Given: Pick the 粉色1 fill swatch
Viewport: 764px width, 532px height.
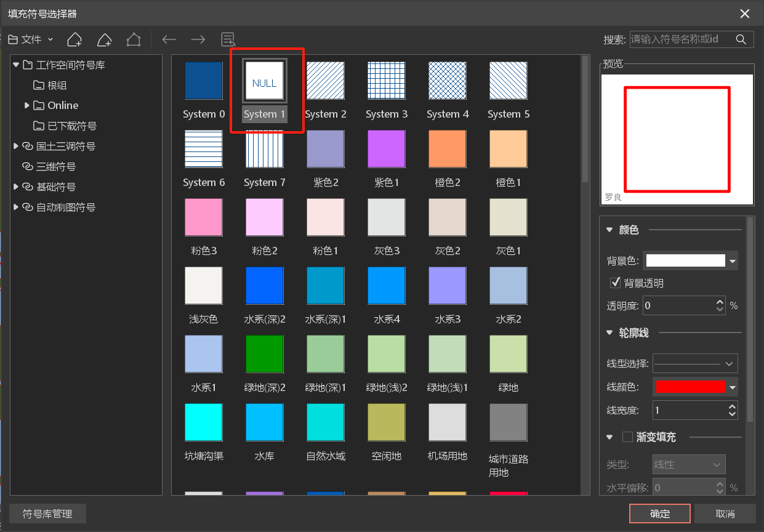Looking at the screenshot, I should click(326, 217).
